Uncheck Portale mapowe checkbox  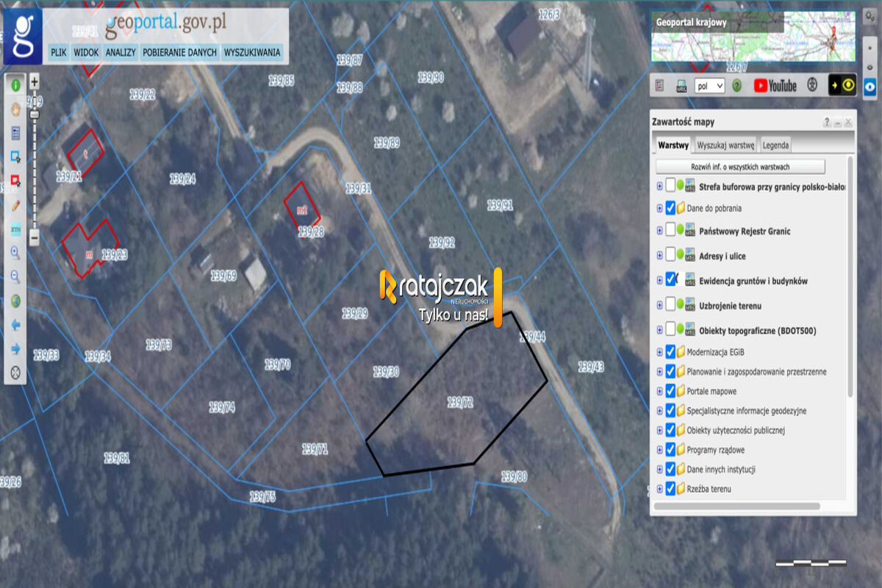click(x=670, y=391)
